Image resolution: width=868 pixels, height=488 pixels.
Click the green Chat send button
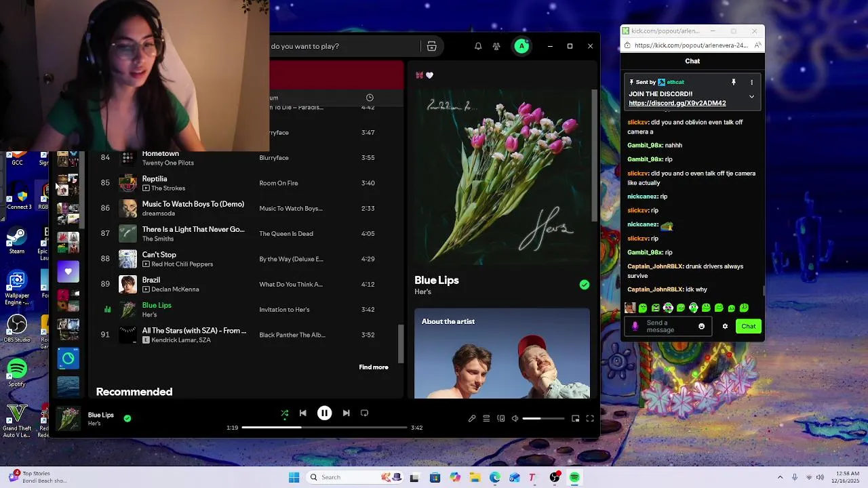pyautogui.click(x=749, y=326)
